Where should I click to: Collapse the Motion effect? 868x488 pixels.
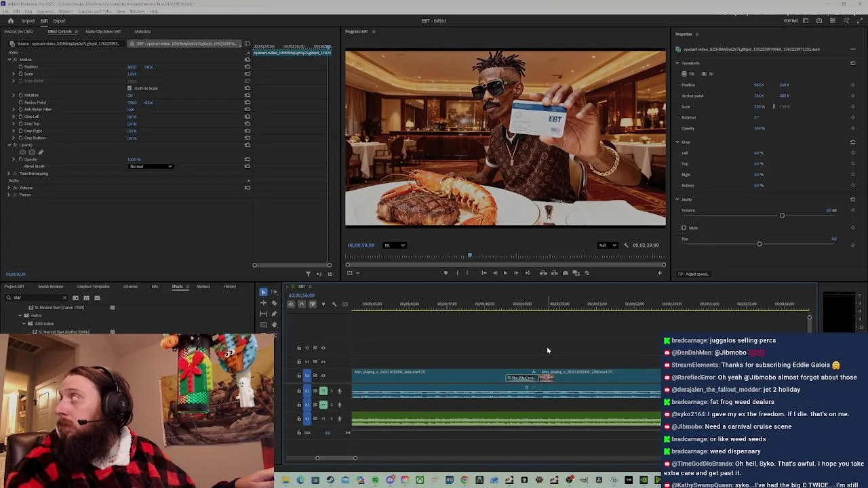click(x=9, y=60)
